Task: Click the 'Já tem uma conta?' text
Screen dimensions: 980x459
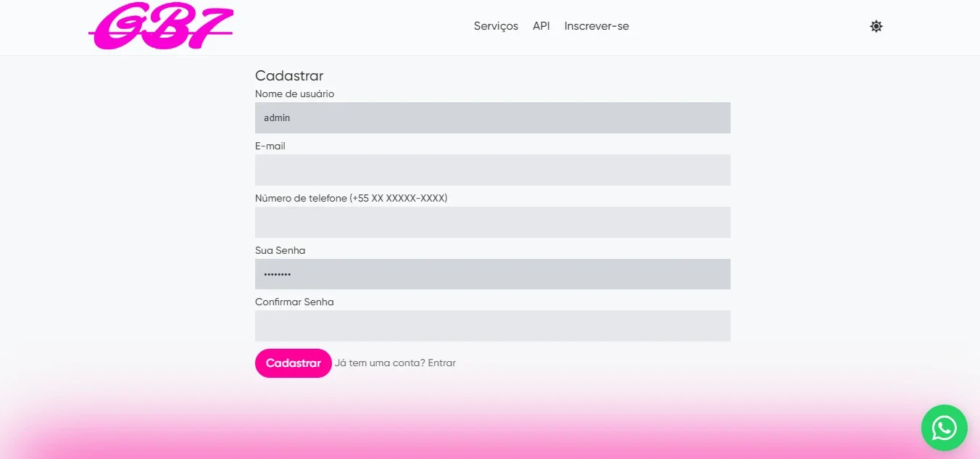Action: click(x=380, y=363)
